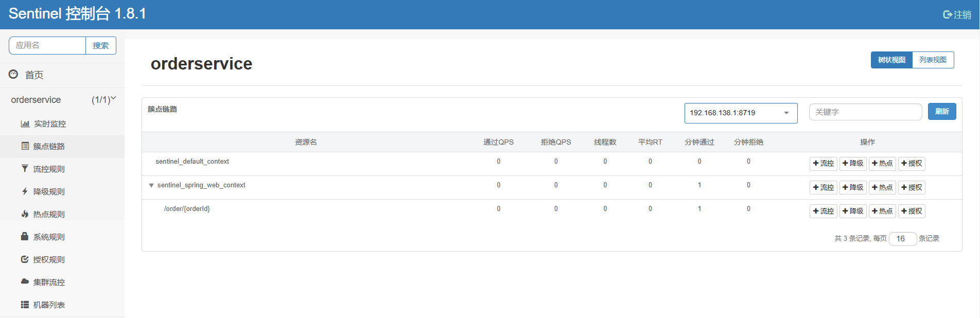
Task: Click the lightning bolt icon for 降级规则
Action: click(x=25, y=191)
